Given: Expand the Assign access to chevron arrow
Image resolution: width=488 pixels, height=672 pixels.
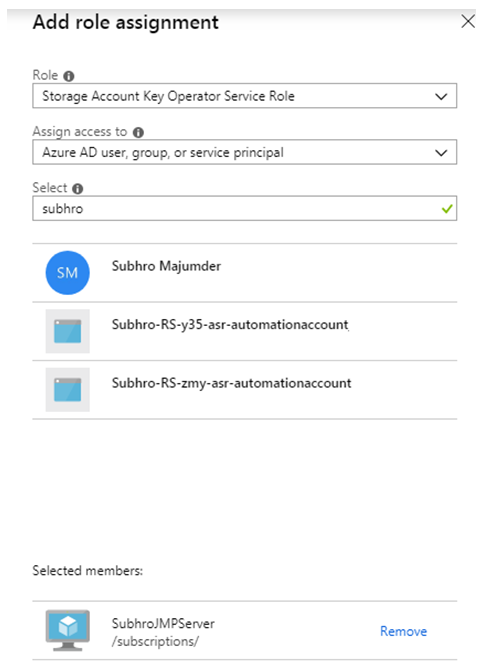Looking at the screenshot, I should point(441,153).
